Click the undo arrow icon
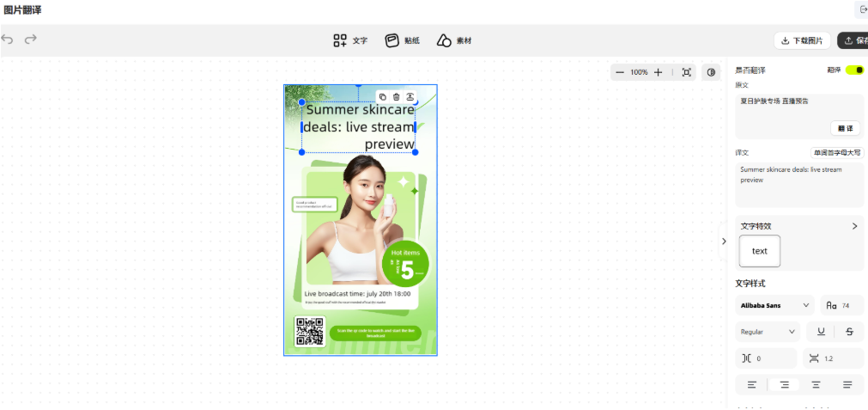Image resolution: width=868 pixels, height=410 pixels. (x=8, y=40)
